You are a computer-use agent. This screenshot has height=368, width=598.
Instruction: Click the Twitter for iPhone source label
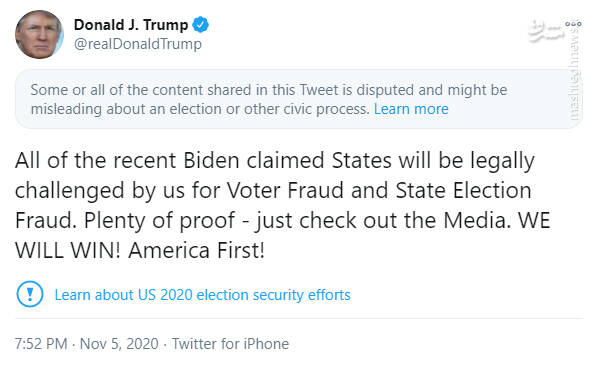pos(230,344)
